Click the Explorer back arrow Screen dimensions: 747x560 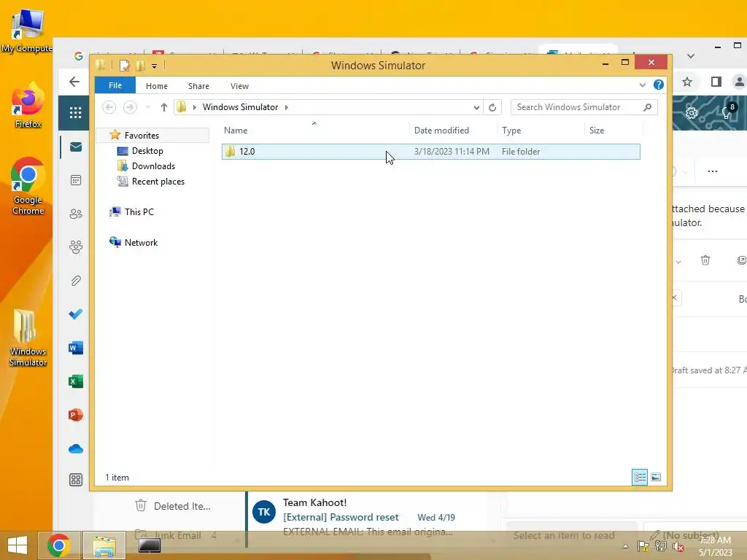coord(109,107)
